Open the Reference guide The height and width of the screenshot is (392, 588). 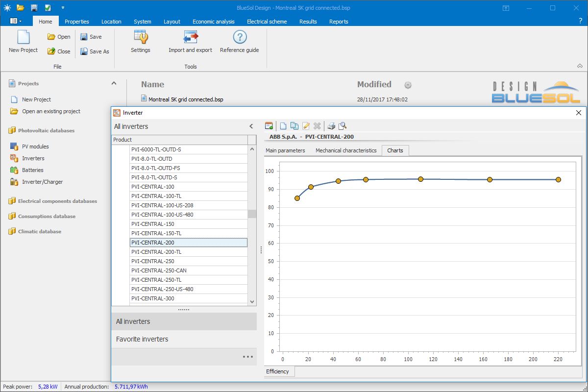pos(240,42)
